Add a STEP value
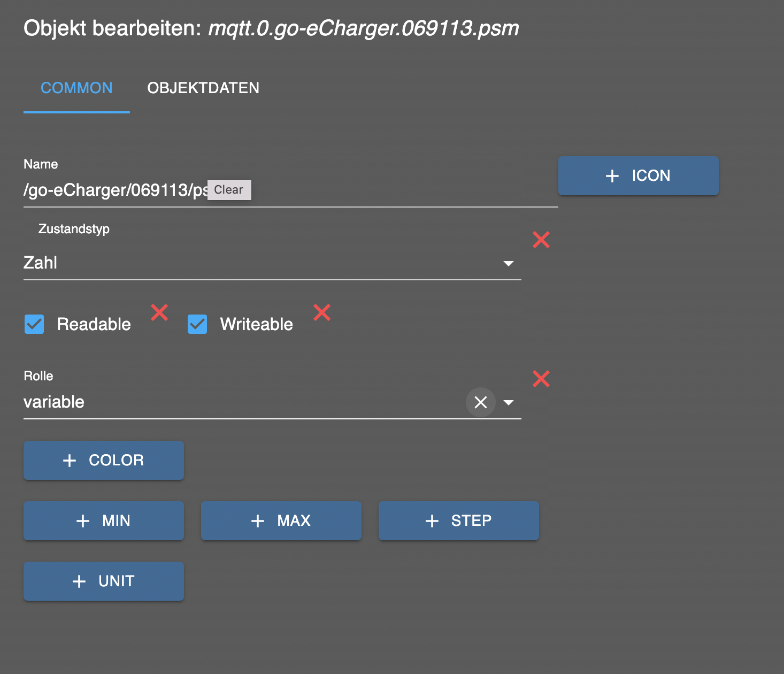Screen dimensions: 784x674 pyautogui.click(x=459, y=520)
